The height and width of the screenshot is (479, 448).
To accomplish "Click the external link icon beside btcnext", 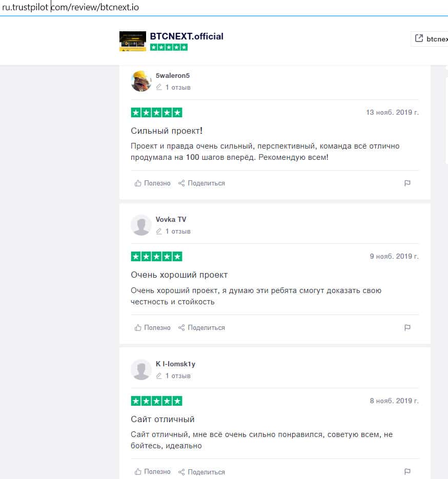I will click(x=419, y=38).
